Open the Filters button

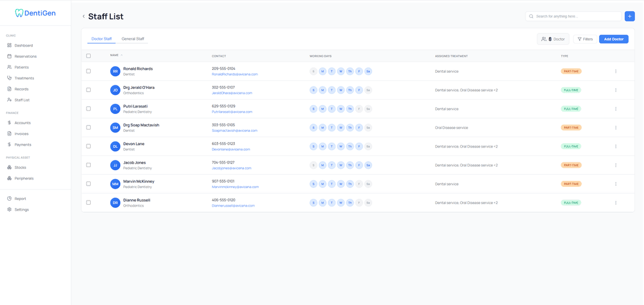585,39
